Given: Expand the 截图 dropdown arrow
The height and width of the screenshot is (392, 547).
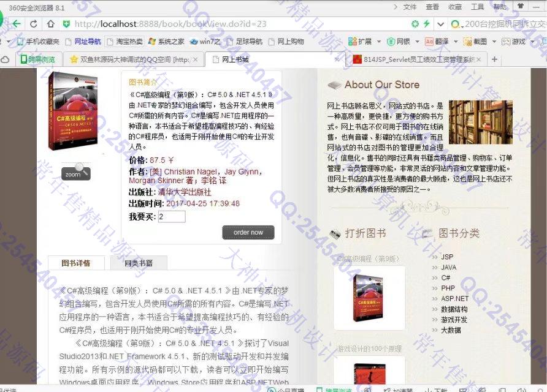Looking at the screenshot, I should pos(494,42).
